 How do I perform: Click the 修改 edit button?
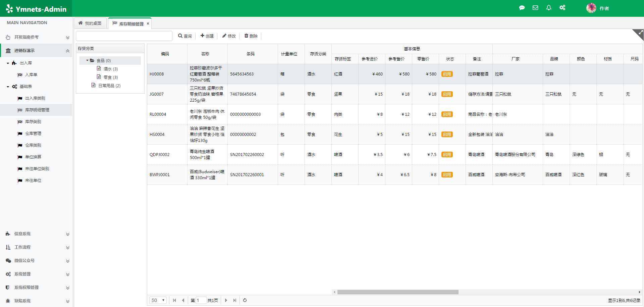pos(229,36)
